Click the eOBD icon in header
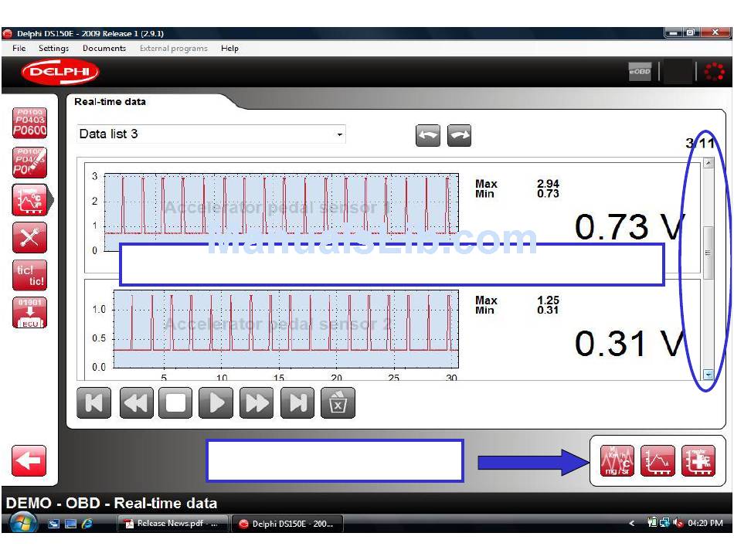 [x=640, y=72]
